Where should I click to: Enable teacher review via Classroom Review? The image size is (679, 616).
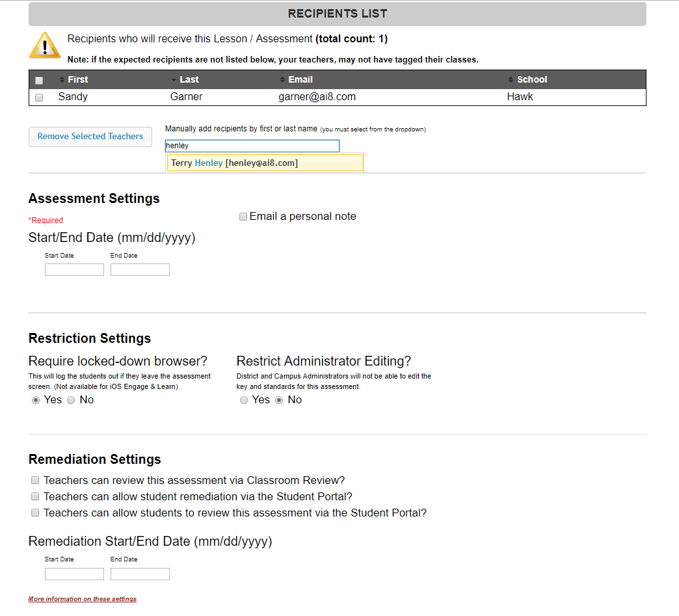[x=35, y=481]
